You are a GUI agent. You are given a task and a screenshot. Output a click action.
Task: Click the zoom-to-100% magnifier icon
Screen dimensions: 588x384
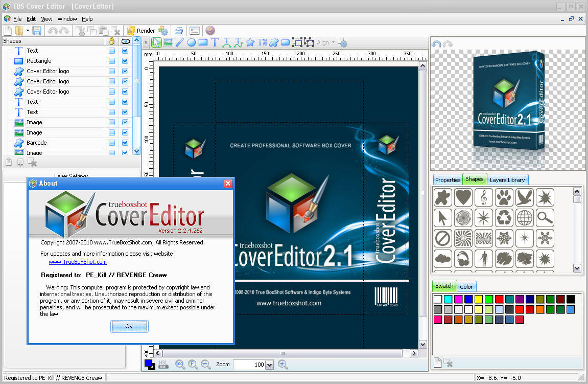(180, 364)
